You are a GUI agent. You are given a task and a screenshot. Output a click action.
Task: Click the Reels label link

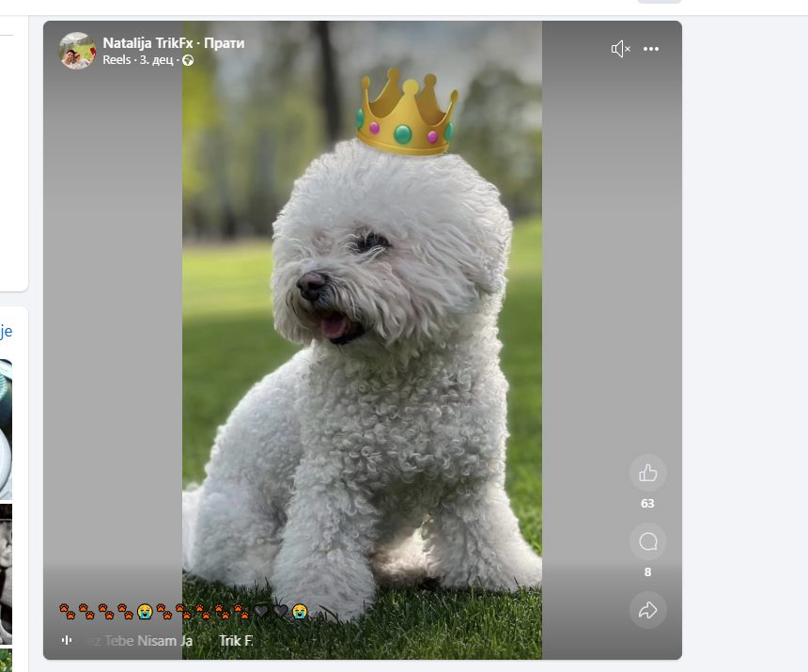pos(117,60)
